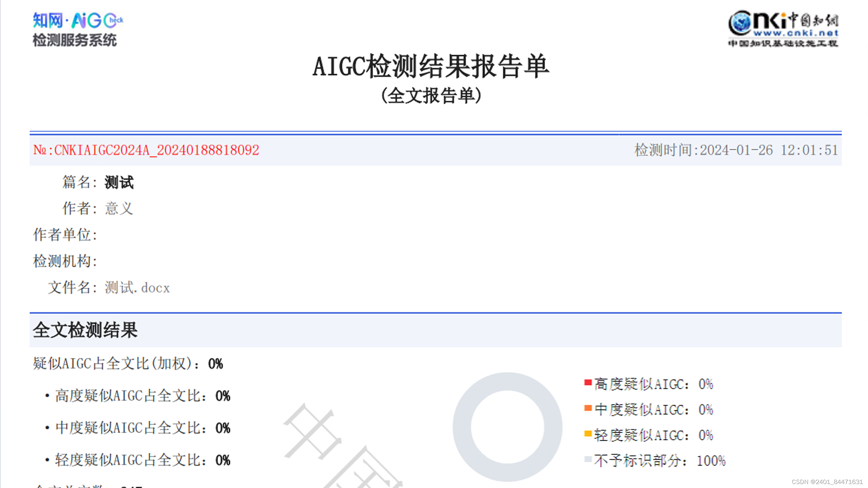This screenshot has width=868, height=488.
Task: Click the author name 意义
Action: point(119,208)
